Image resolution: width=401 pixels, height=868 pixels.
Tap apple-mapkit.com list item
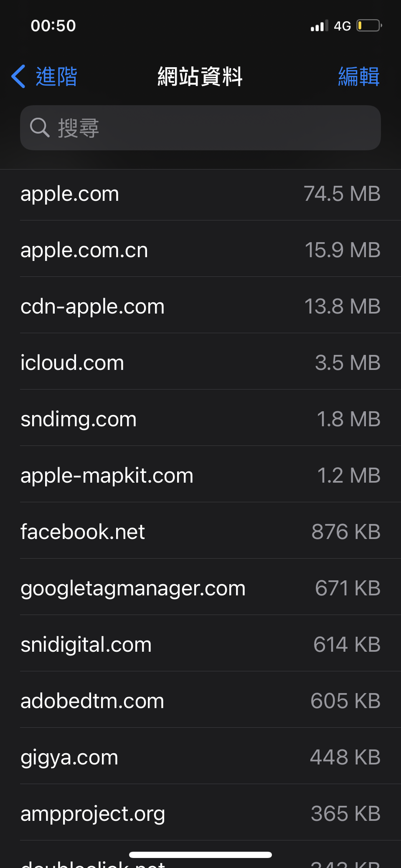(x=200, y=476)
